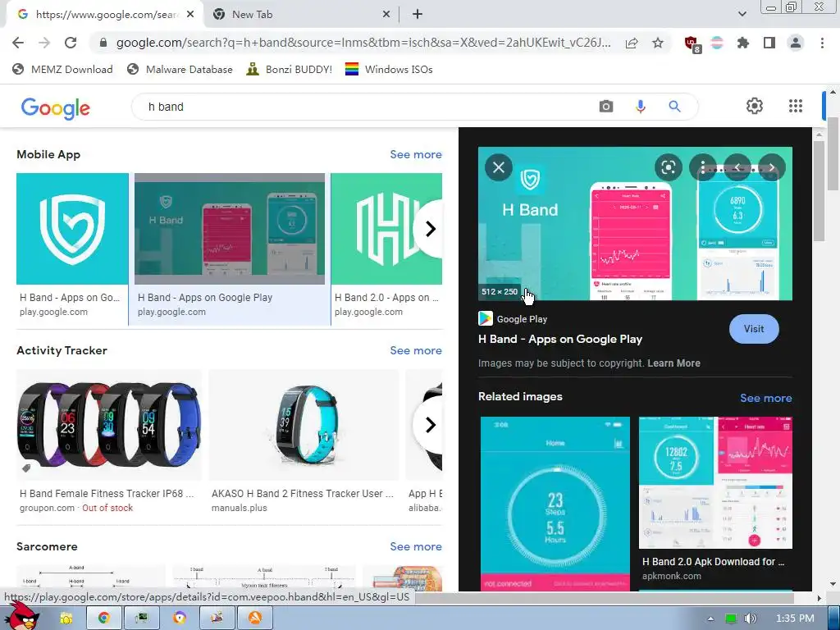Viewport: 840px width, 630px height.
Task: Open the Google apps grid
Action: [x=796, y=106]
